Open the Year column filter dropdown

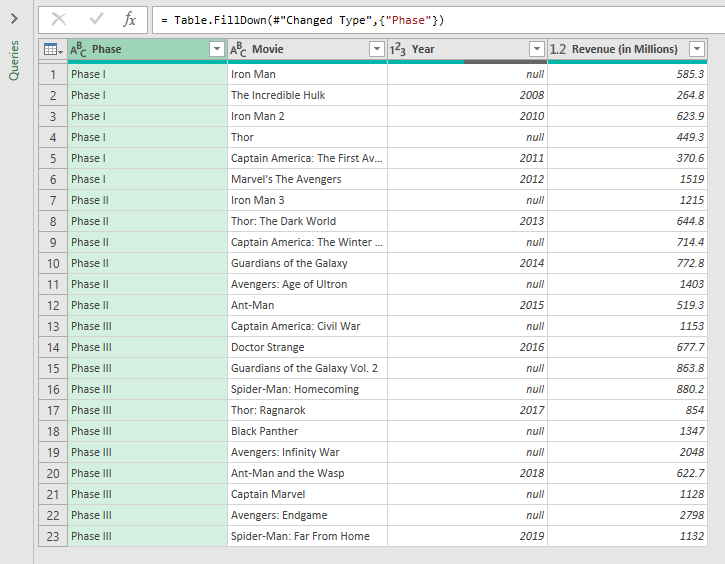pyautogui.click(x=537, y=49)
